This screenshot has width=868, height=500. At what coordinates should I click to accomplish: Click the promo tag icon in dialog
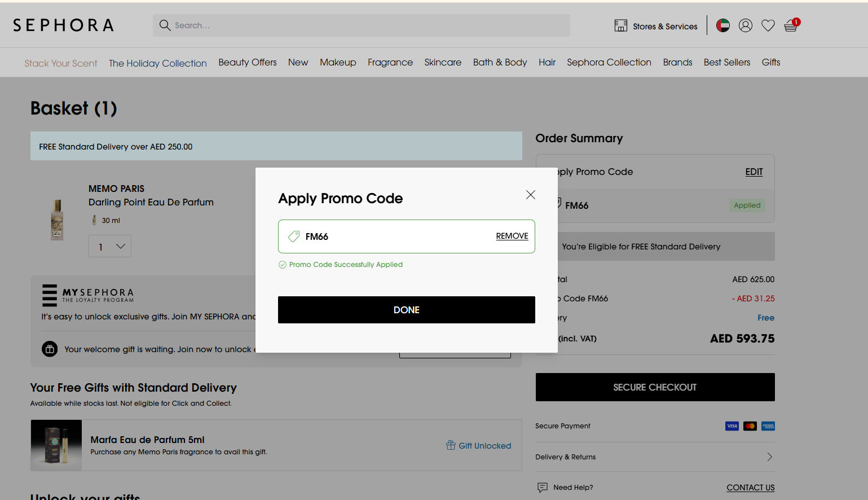[294, 236]
